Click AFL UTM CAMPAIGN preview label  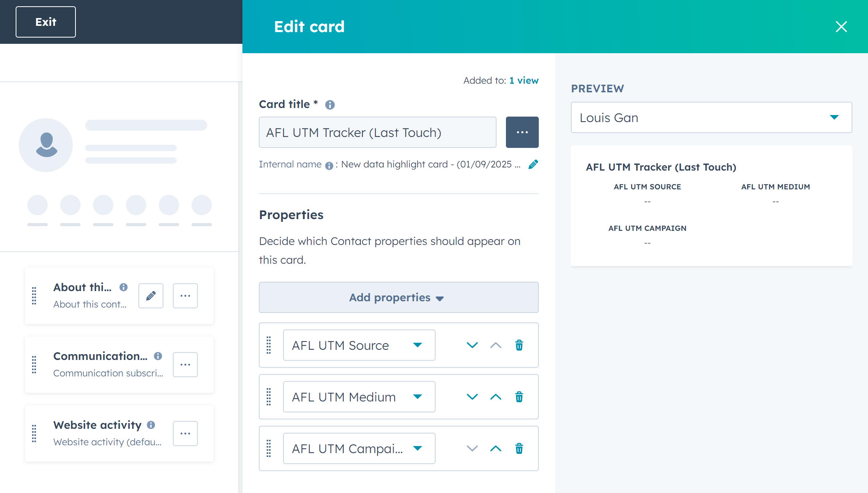[x=647, y=229]
